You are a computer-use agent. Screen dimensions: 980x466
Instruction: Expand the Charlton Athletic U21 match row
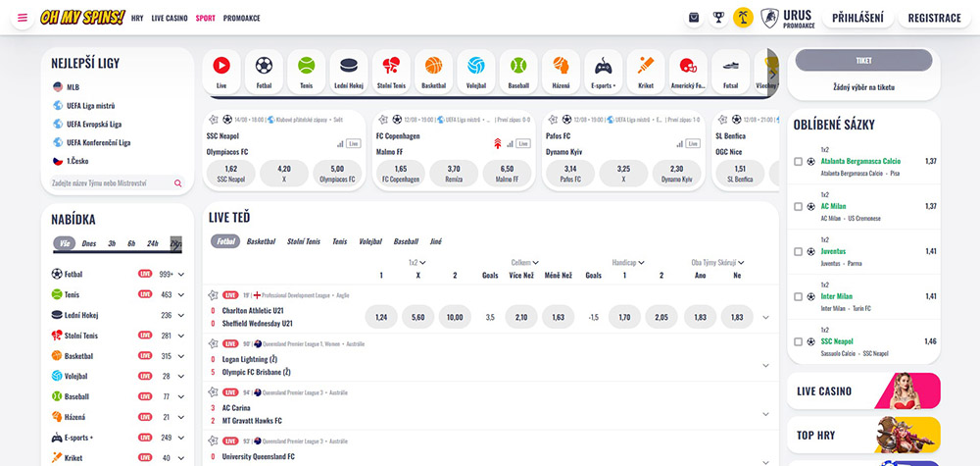point(765,317)
